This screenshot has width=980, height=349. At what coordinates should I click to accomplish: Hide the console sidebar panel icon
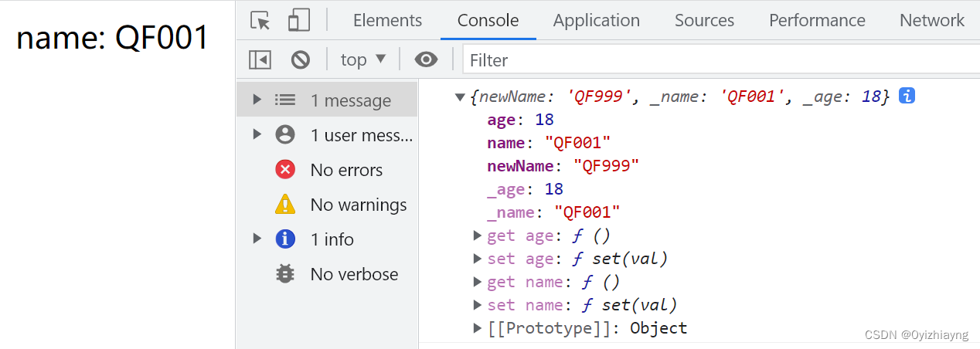(x=260, y=59)
